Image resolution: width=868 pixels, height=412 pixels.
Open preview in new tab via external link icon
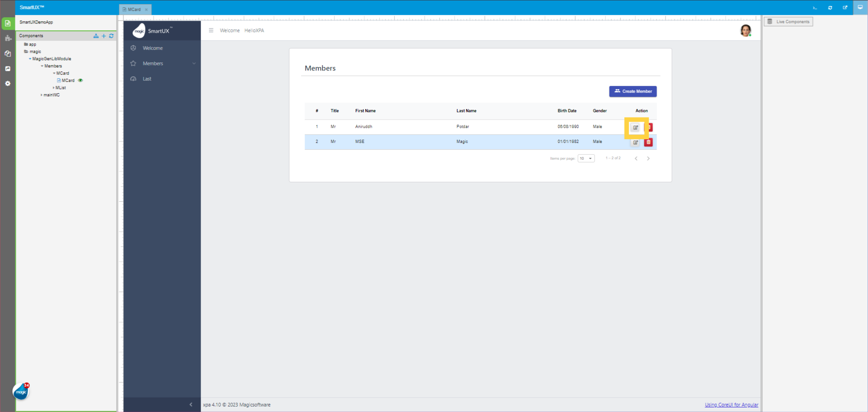[845, 8]
